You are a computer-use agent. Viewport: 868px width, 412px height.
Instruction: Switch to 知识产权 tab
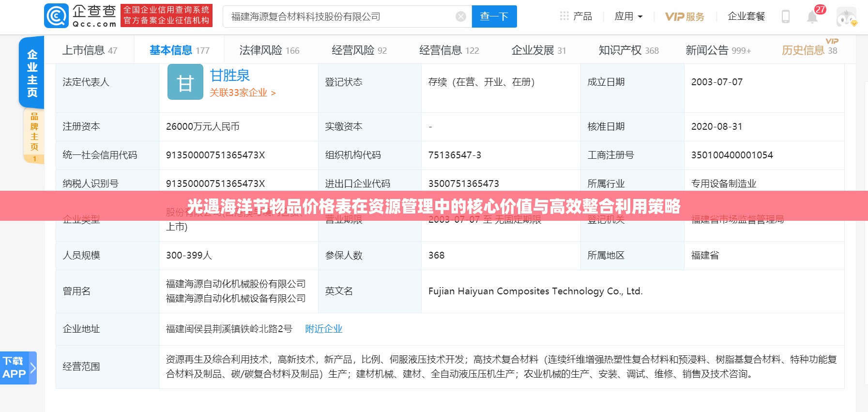coord(628,50)
